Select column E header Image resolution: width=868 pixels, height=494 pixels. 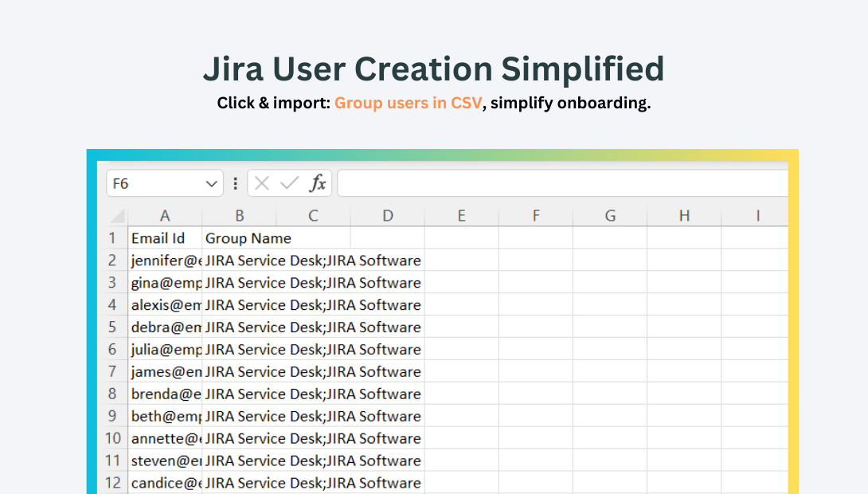(462, 215)
